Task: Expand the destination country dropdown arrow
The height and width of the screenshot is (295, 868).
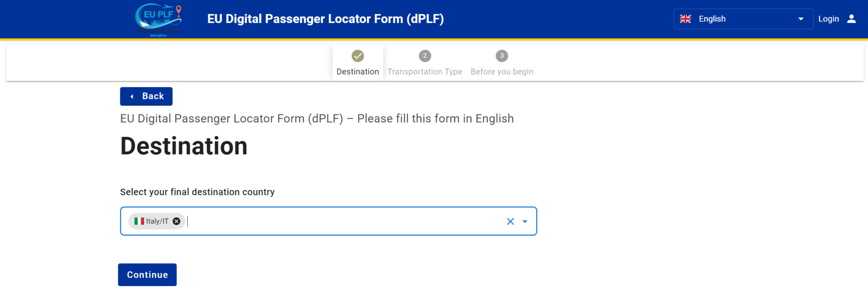Action: pos(525,221)
